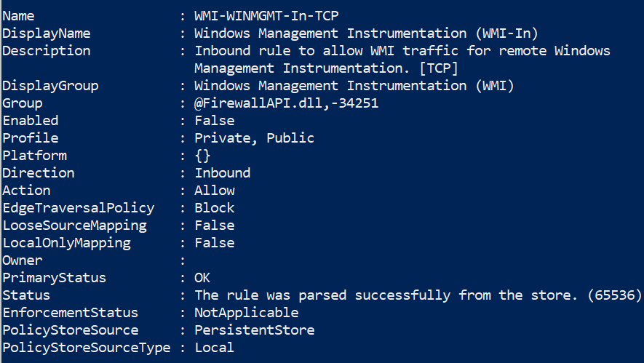Click the False value beside LocalOnlyMapping
Viewport: 644px width, 363px height.
click(x=215, y=242)
